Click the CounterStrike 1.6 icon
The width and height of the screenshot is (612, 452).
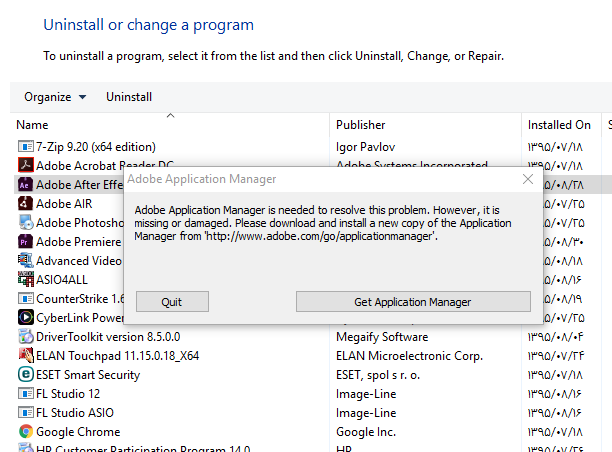pyautogui.click(x=26, y=299)
